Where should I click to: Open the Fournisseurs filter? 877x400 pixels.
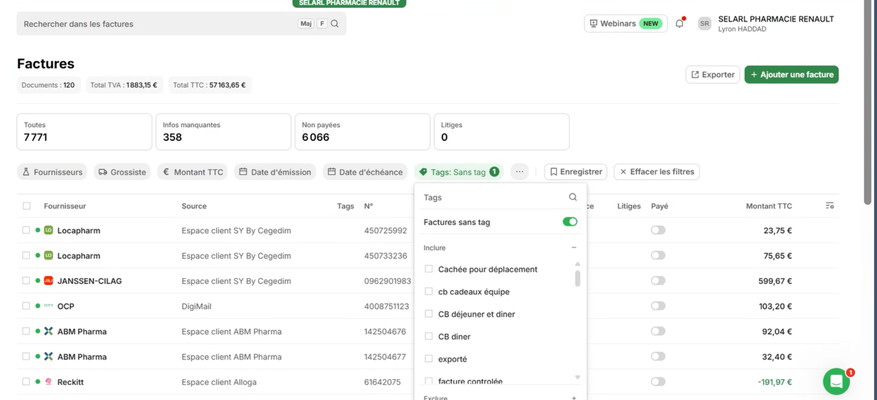pyautogui.click(x=53, y=172)
